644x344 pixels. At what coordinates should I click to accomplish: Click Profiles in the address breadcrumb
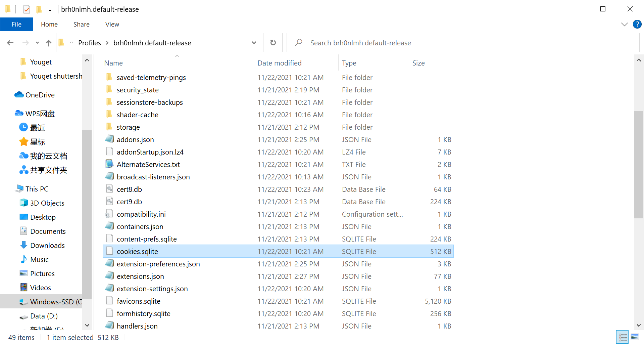click(90, 43)
